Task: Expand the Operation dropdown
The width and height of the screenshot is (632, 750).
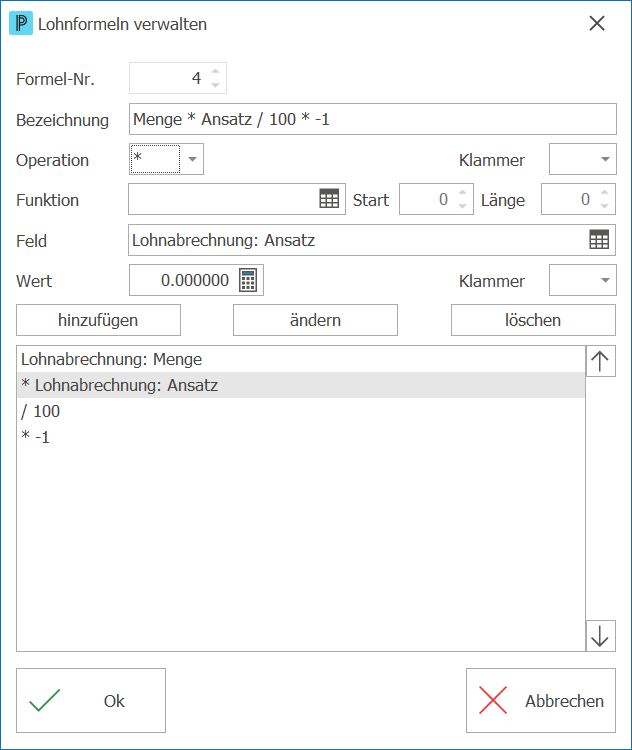Action: 192,159
